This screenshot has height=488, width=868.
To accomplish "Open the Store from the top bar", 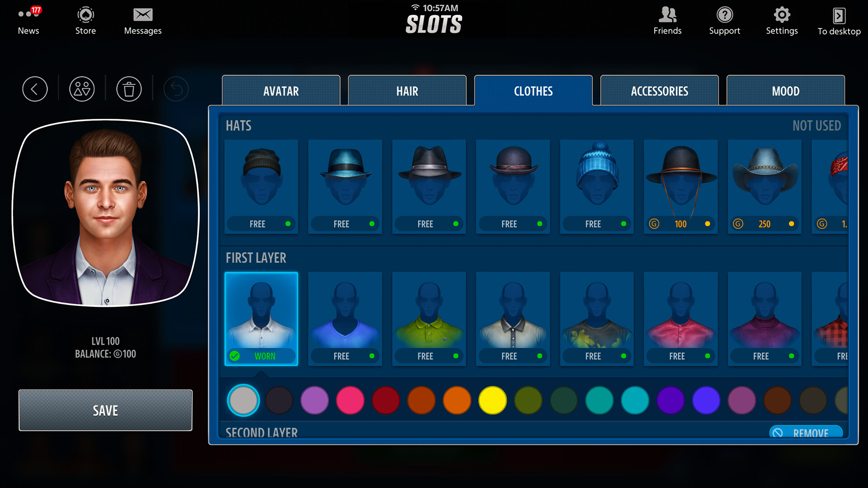I will tap(85, 20).
